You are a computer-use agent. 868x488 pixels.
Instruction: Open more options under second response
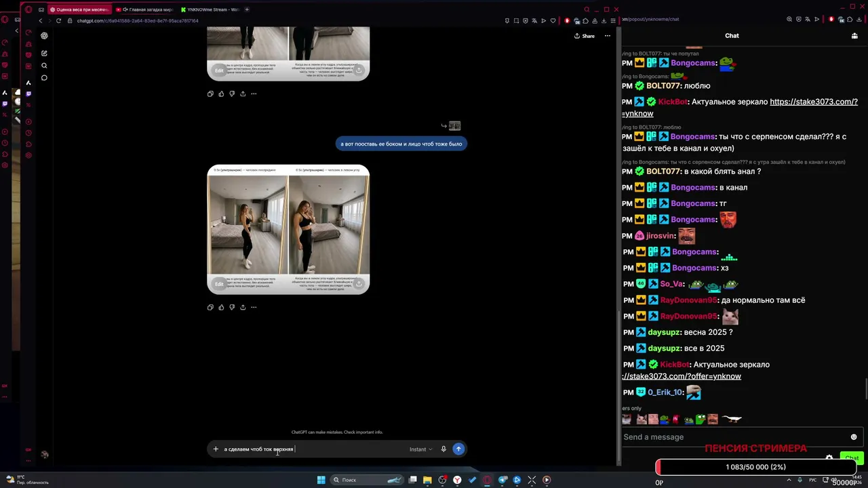pos(254,307)
